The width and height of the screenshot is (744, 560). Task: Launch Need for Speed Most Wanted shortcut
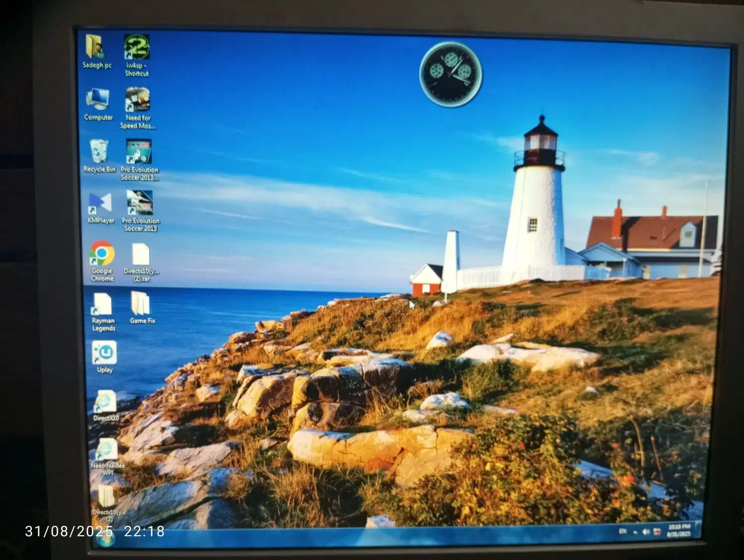(x=138, y=108)
